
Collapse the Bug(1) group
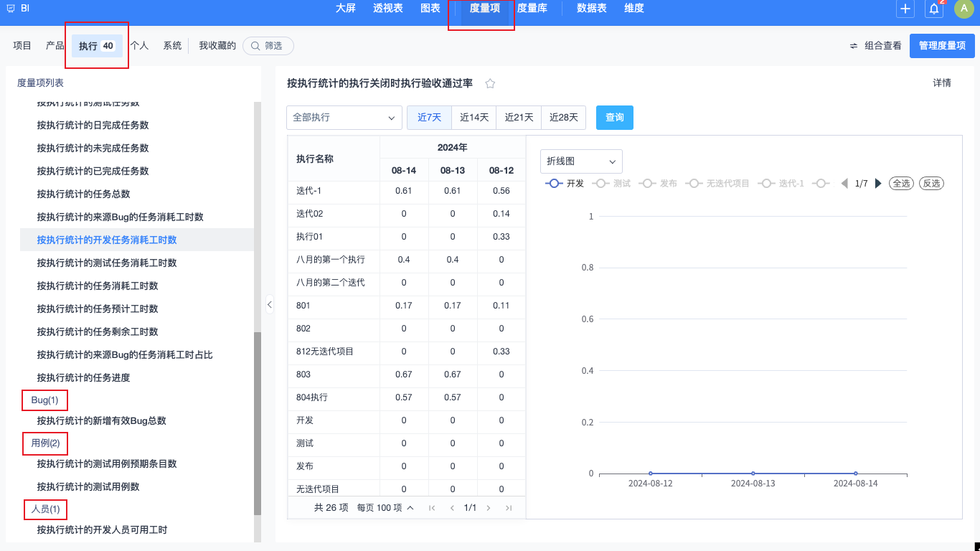[44, 400]
